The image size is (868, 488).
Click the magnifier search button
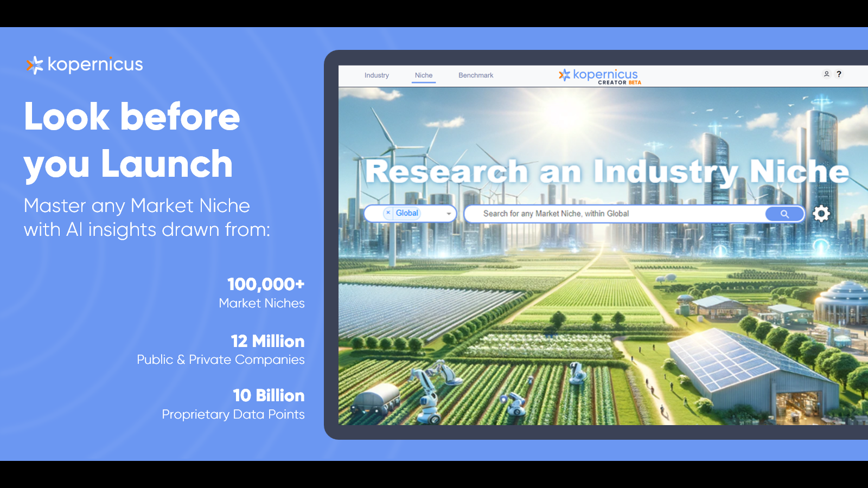[784, 214]
